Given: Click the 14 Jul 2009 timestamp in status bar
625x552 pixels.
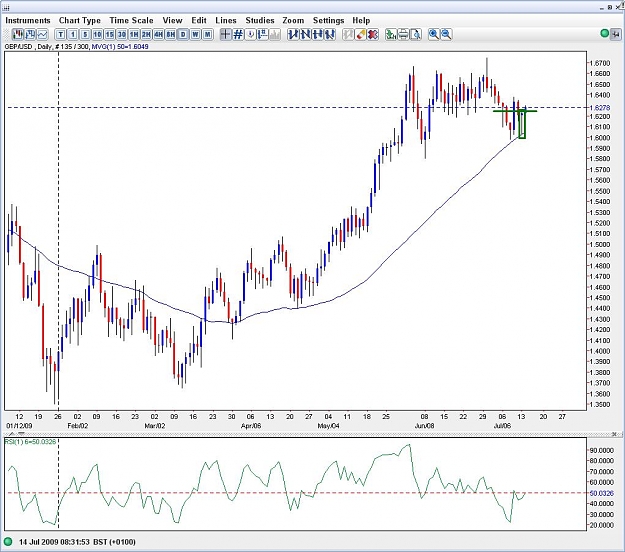Looking at the screenshot, I should pyautogui.click(x=77, y=542).
